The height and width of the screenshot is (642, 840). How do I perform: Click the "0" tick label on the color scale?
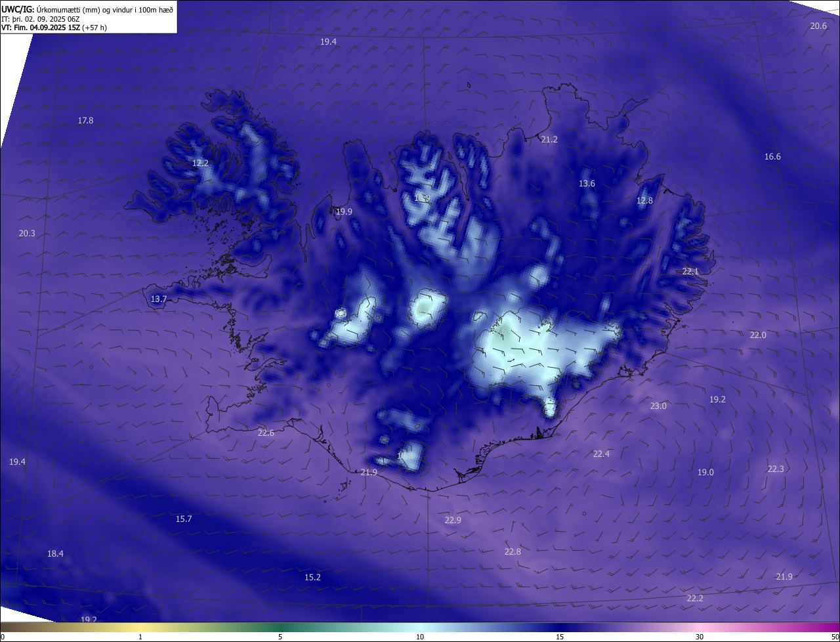(x=3, y=637)
